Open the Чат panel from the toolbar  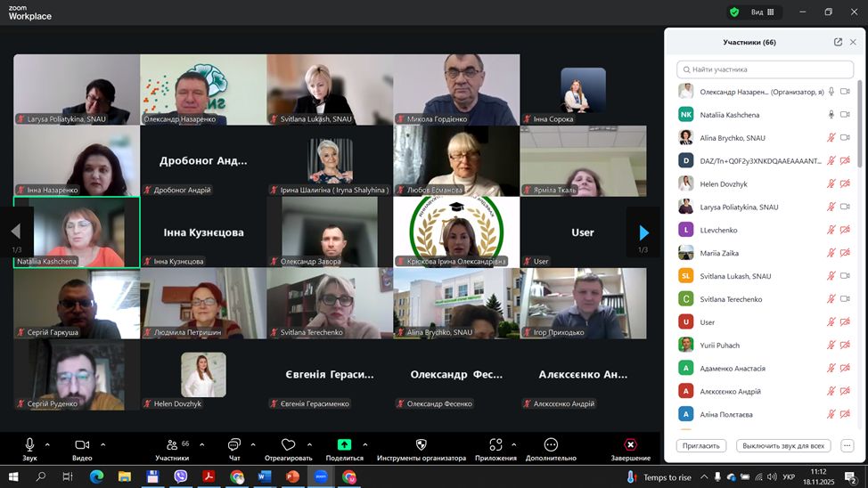[x=233, y=444]
